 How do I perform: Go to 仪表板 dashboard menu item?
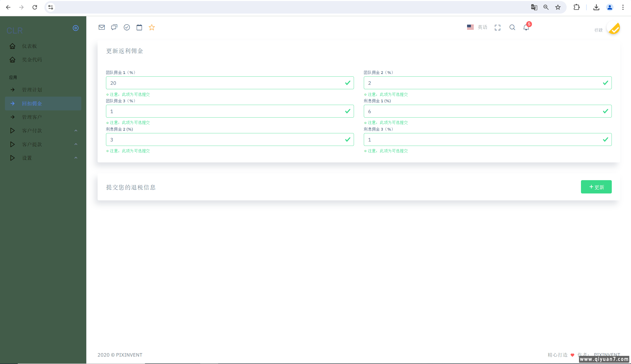[x=29, y=46]
